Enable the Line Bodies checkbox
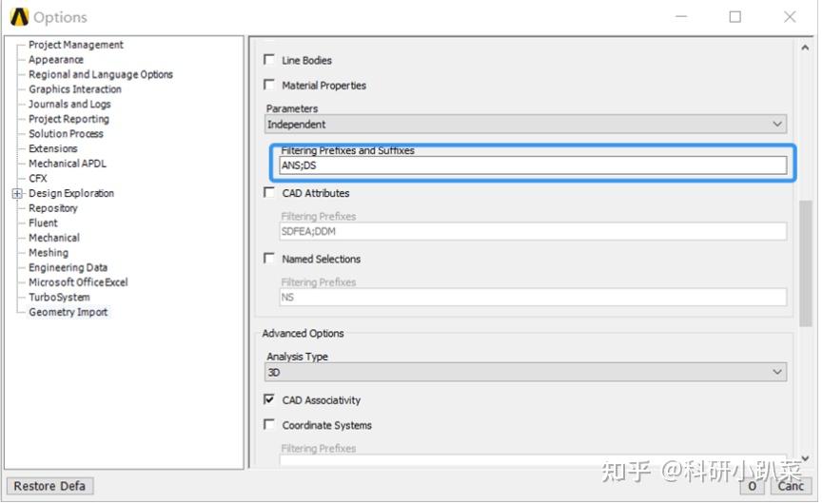The height and width of the screenshot is (504, 823). 268,60
